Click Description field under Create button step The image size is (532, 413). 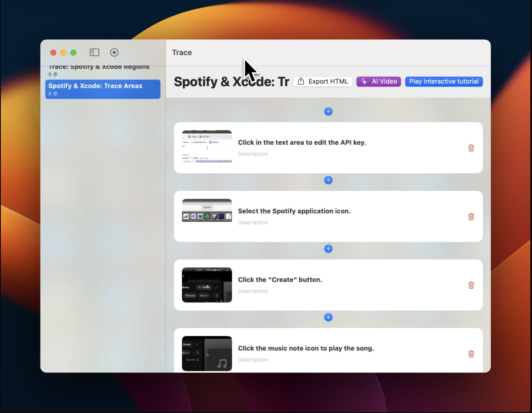point(253,291)
